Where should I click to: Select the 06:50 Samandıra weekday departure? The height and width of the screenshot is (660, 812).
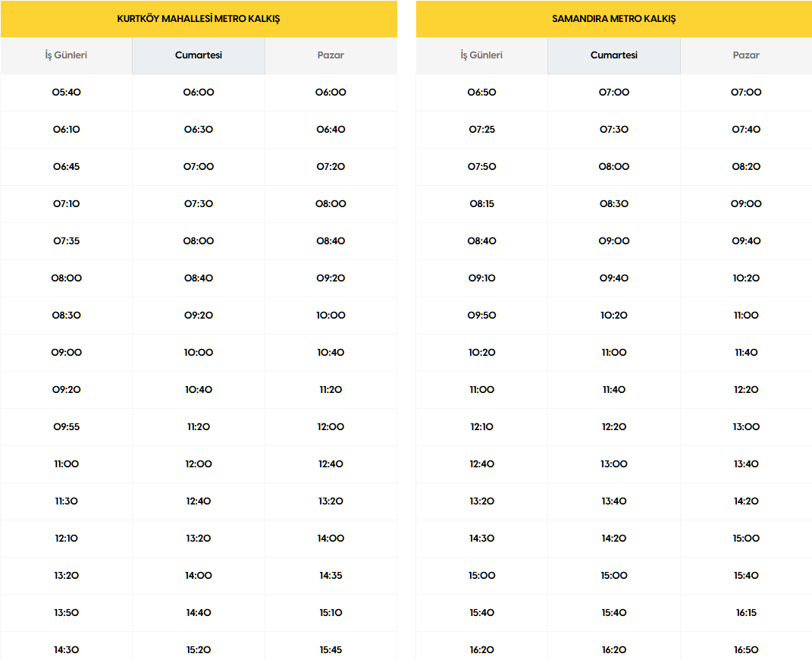(x=482, y=93)
